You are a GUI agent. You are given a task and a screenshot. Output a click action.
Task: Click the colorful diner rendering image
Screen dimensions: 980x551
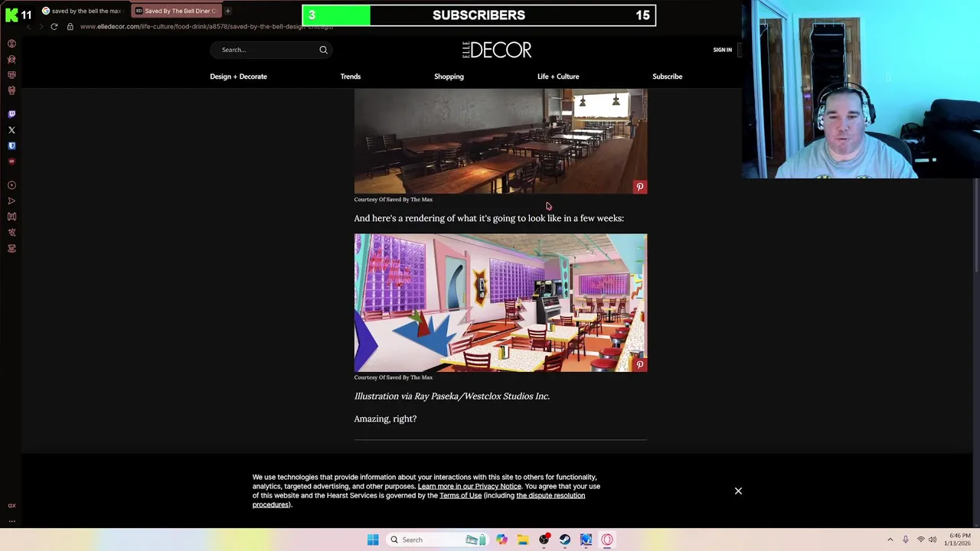coord(500,302)
